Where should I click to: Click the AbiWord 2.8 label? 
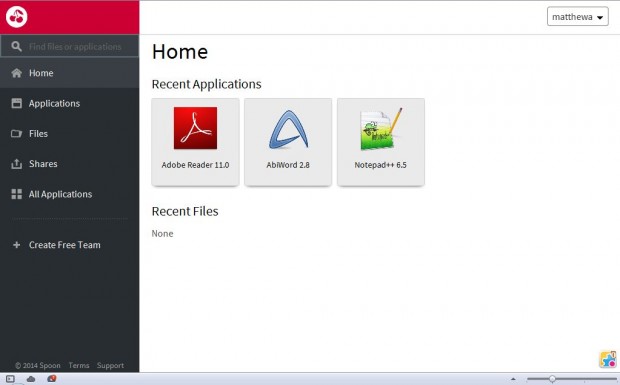coord(288,165)
